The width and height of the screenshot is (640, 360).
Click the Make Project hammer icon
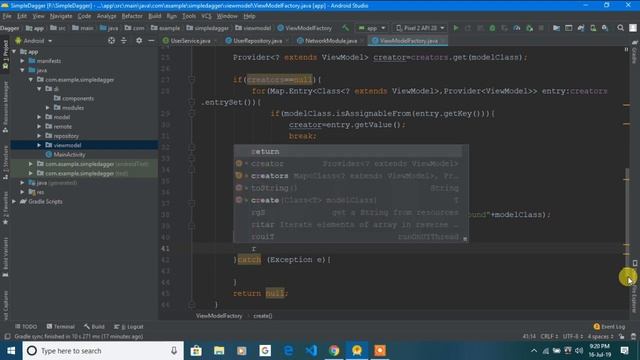tap(346, 28)
